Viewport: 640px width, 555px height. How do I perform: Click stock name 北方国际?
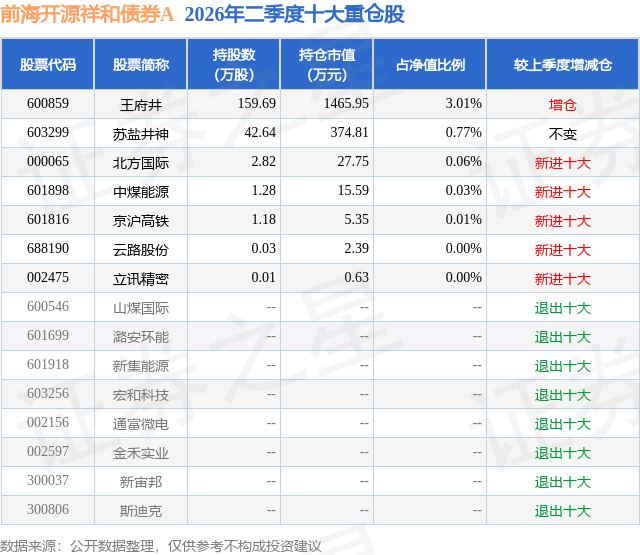click(141, 163)
